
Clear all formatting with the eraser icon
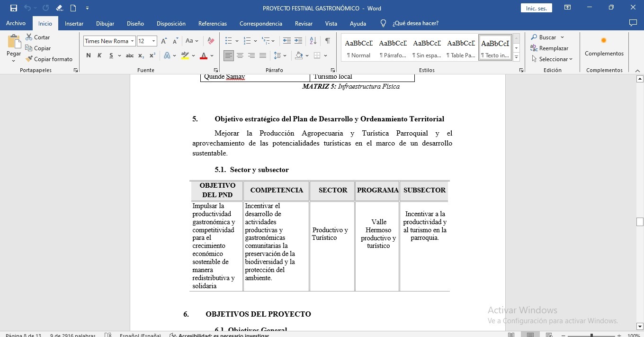tap(211, 41)
